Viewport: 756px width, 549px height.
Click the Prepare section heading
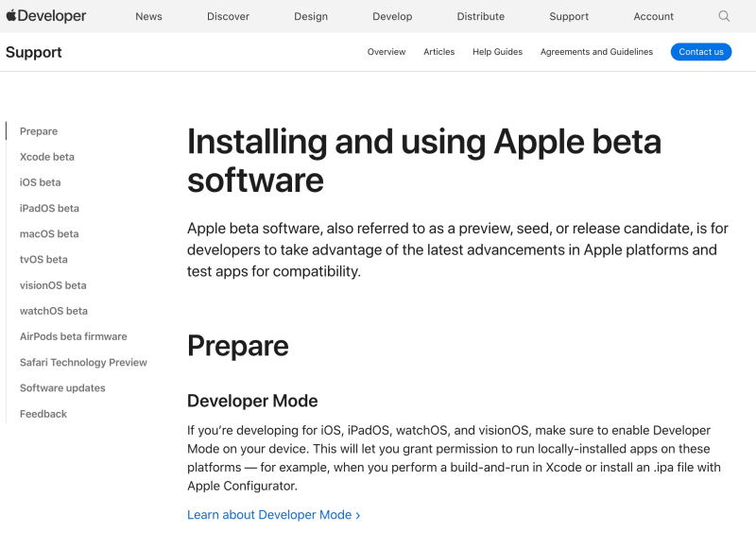(x=238, y=346)
